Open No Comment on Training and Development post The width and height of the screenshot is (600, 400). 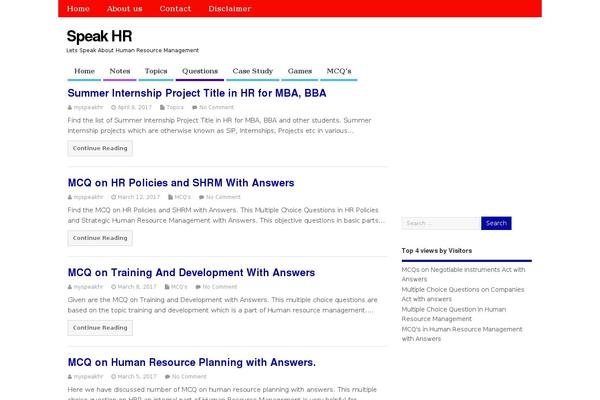coord(220,287)
